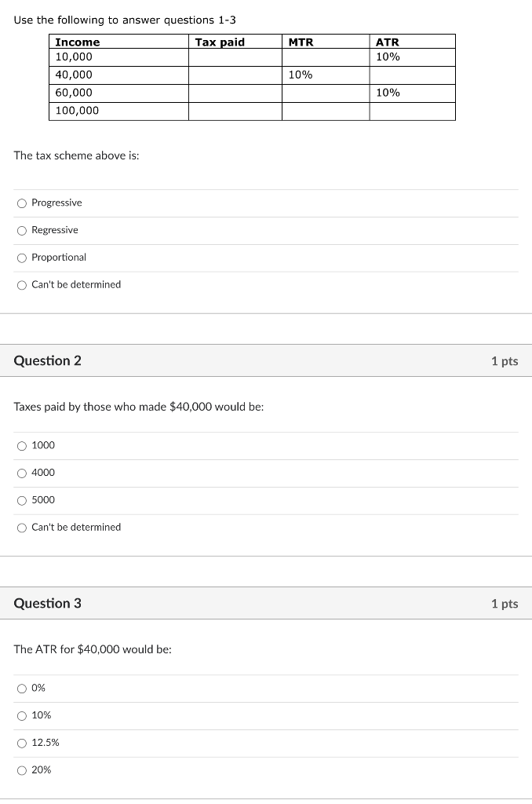Select the 12.5% answer option

(22, 743)
